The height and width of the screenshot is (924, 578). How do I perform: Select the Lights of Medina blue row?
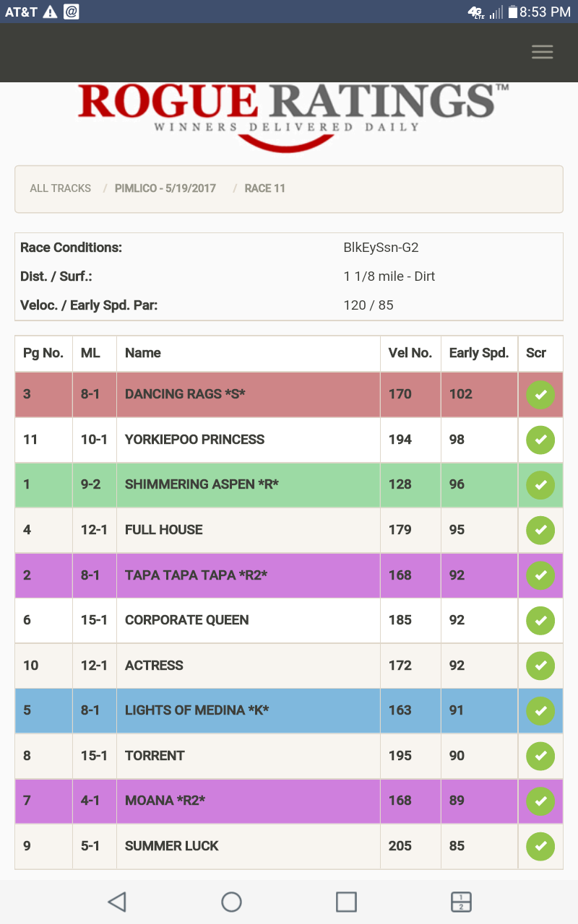pos(197,710)
